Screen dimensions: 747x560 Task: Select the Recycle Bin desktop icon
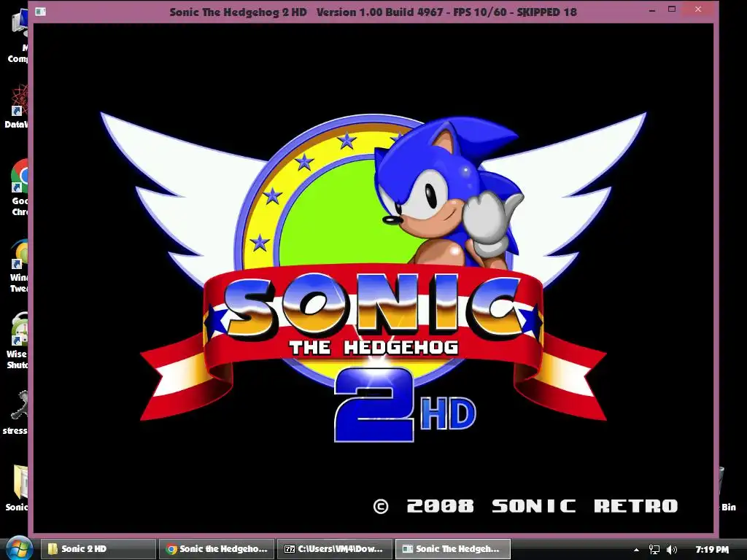[727, 491]
